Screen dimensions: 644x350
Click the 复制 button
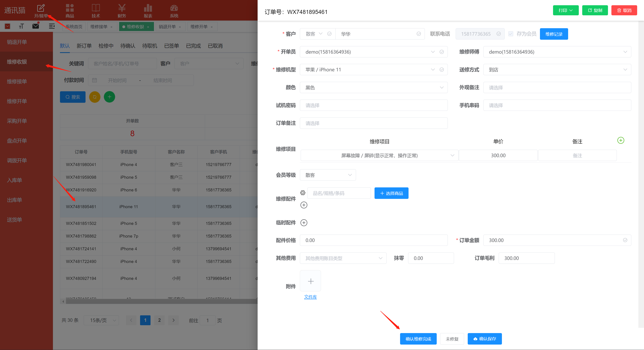point(595,10)
